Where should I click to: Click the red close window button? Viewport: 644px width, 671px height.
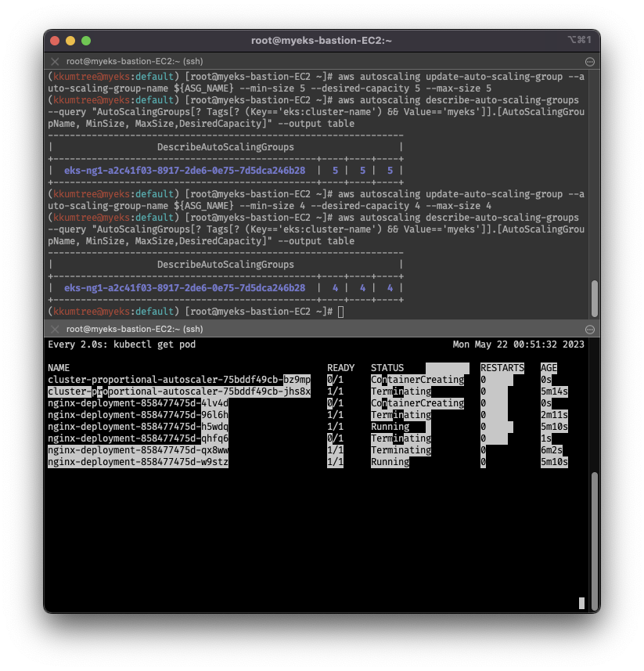[55, 41]
